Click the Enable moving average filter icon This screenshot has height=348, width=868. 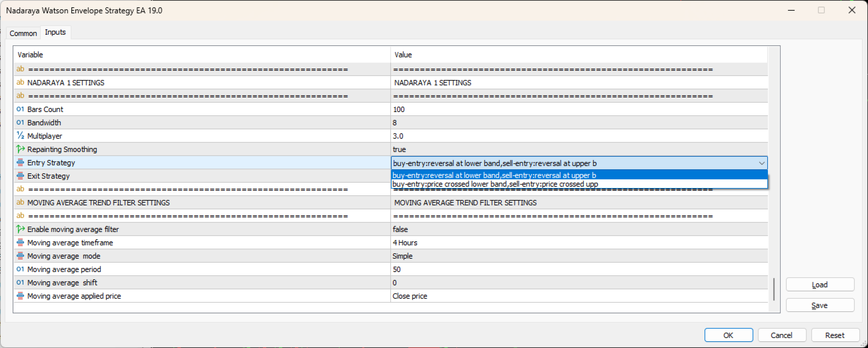pyautogui.click(x=20, y=229)
